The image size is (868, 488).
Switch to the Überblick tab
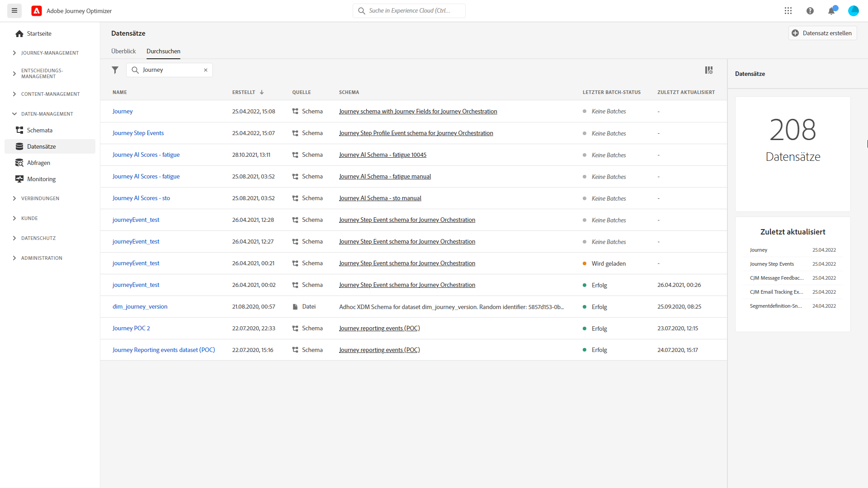[x=123, y=51]
